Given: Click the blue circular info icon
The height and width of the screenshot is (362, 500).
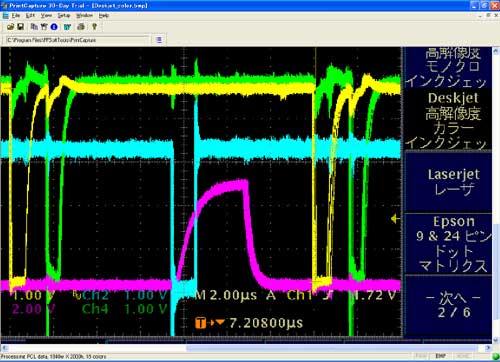Looking at the screenshot, I should 54,27.
